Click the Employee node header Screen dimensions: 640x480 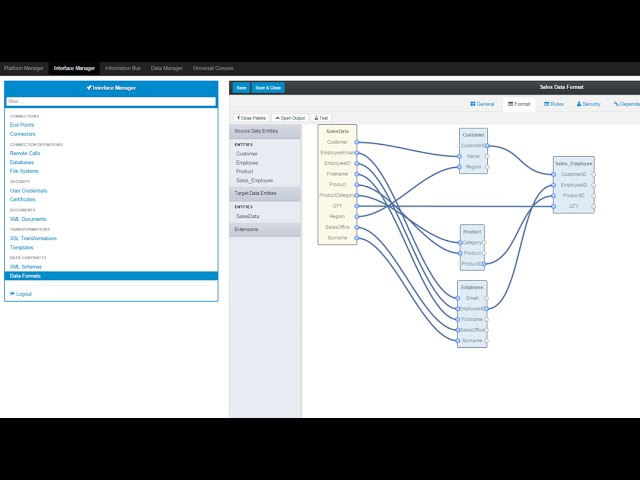(472, 287)
